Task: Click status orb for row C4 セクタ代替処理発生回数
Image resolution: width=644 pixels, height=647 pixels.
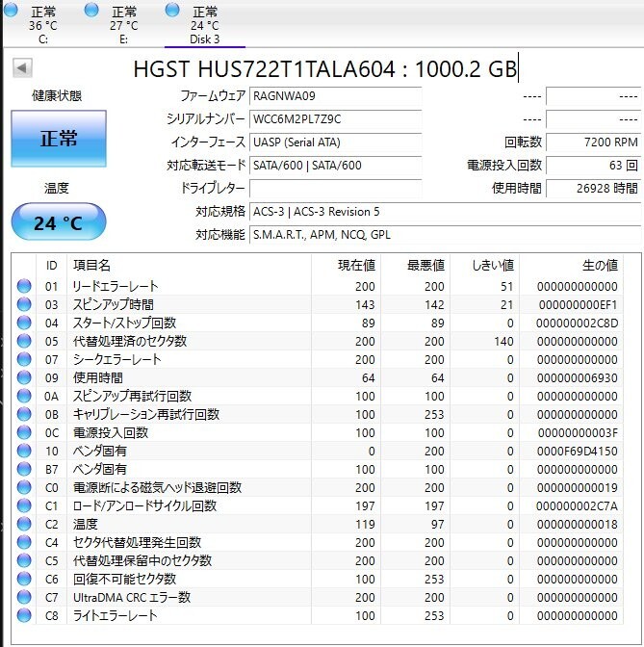Action: click(x=24, y=542)
